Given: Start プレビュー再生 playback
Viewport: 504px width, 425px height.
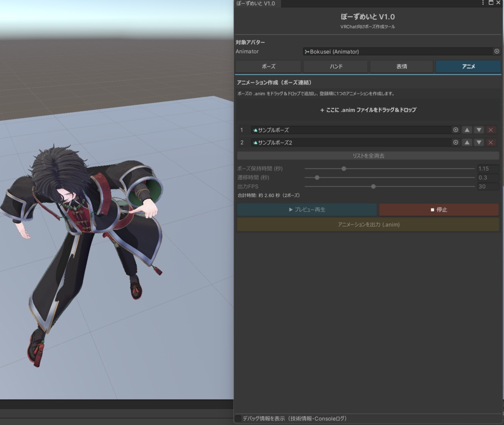Looking at the screenshot, I should 307,210.
